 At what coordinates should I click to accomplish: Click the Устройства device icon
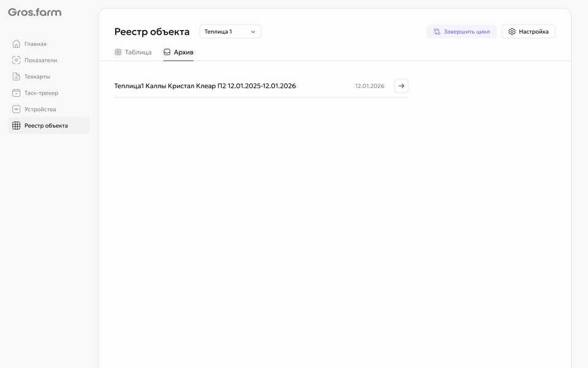point(16,109)
